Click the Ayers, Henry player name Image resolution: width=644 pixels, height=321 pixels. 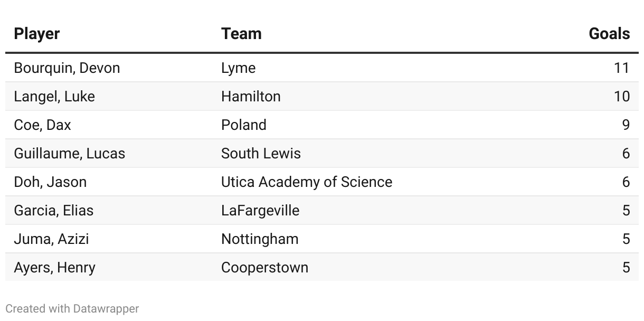55,268
